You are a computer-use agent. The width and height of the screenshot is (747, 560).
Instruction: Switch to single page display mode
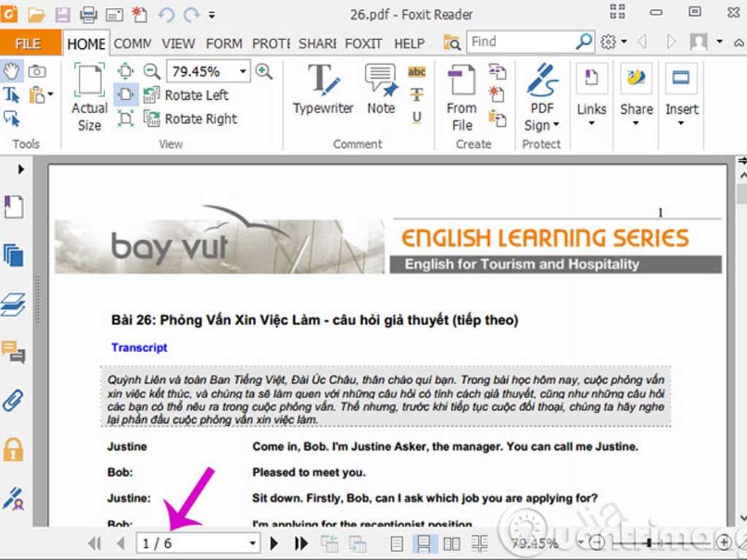click(x=397, y=543)
